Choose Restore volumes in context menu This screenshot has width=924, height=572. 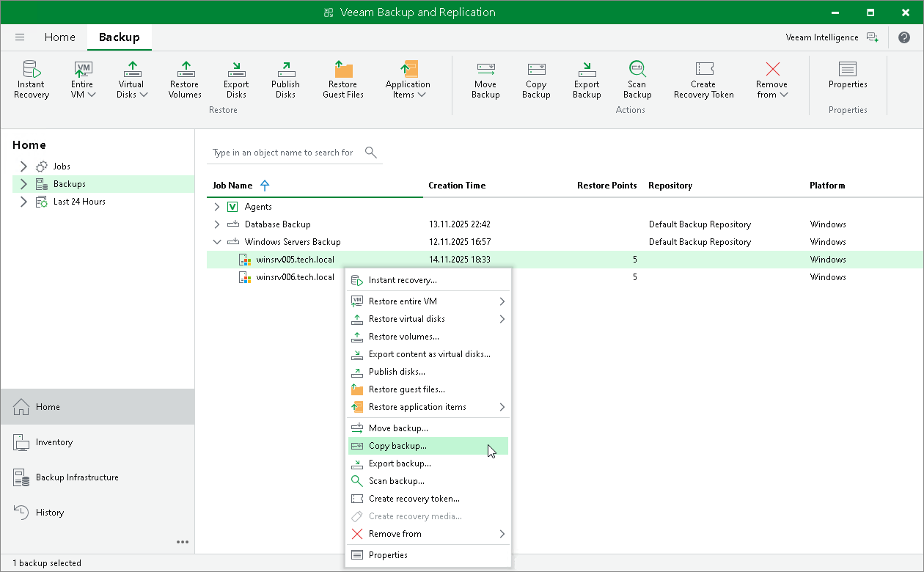428,337
